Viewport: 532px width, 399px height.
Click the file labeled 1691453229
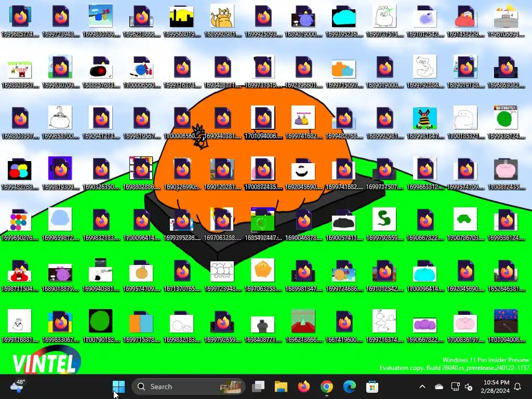click(x=465, y=21)
